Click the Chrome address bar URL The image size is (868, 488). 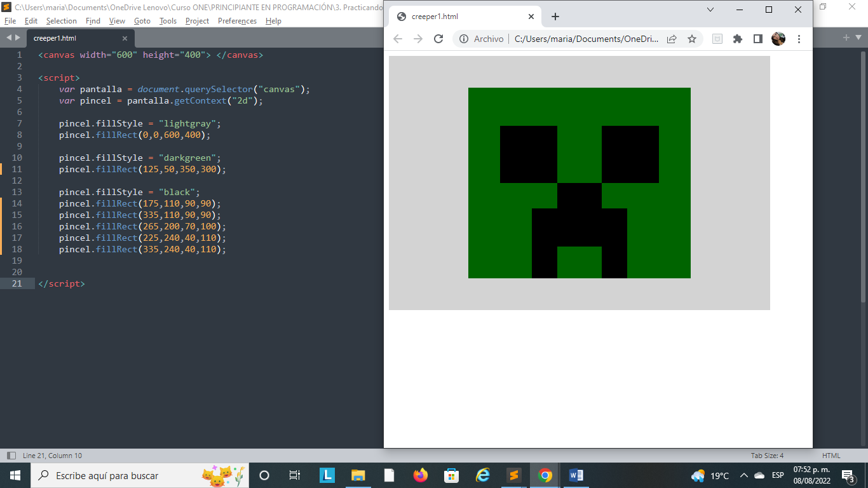587,39
